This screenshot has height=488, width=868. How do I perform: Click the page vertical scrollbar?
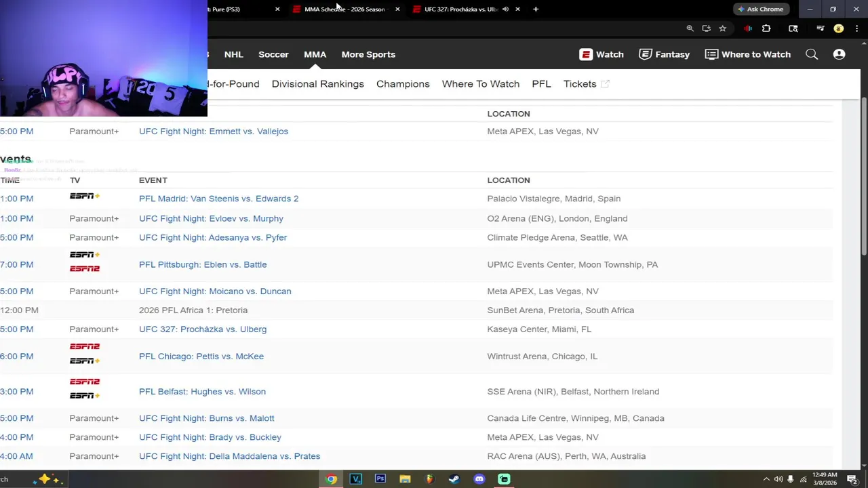(864, 176)
